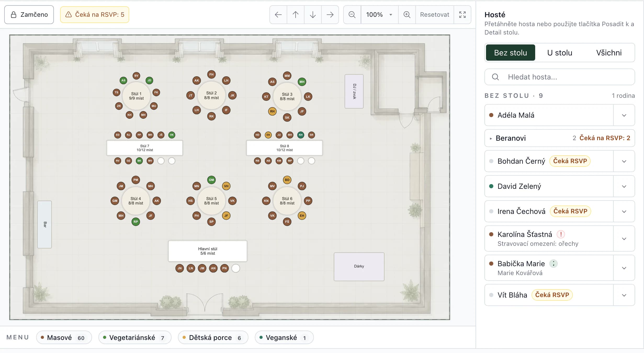Switch to the Všichni tab
This screenshot has width=644, height=353.
(609, 53)
